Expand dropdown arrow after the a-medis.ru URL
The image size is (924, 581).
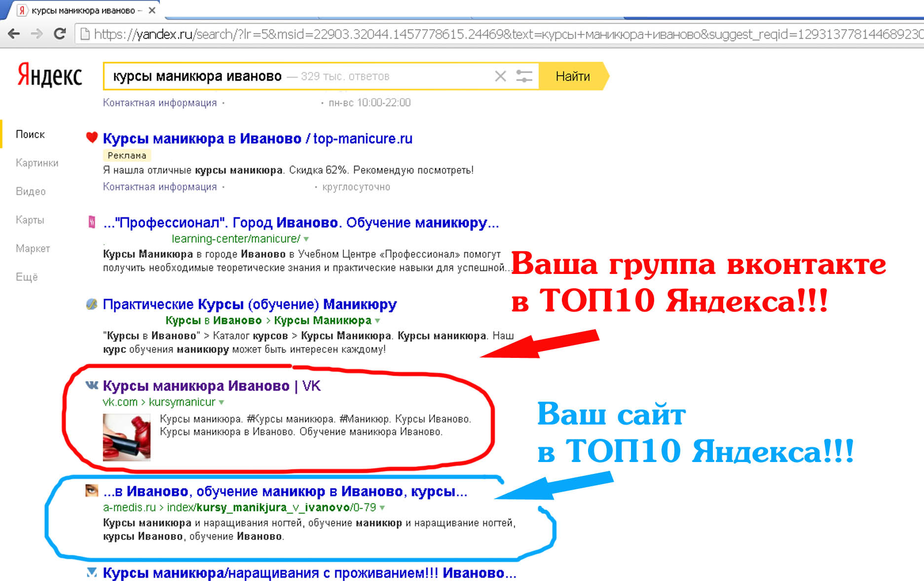point(382,507)
